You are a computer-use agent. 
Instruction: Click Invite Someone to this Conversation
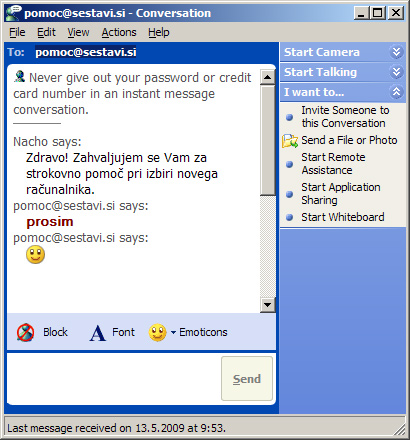[345, 117]
